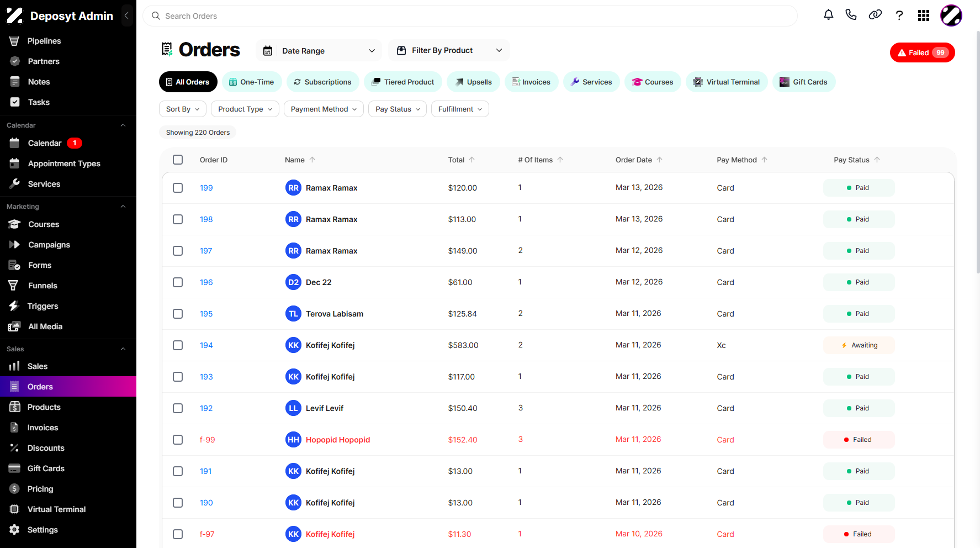Click the Triggers lightning icon in sidebar
Image resolution: width=980 pixels, height=548 pixels.
pyautogui.click(x=14, y=306)
